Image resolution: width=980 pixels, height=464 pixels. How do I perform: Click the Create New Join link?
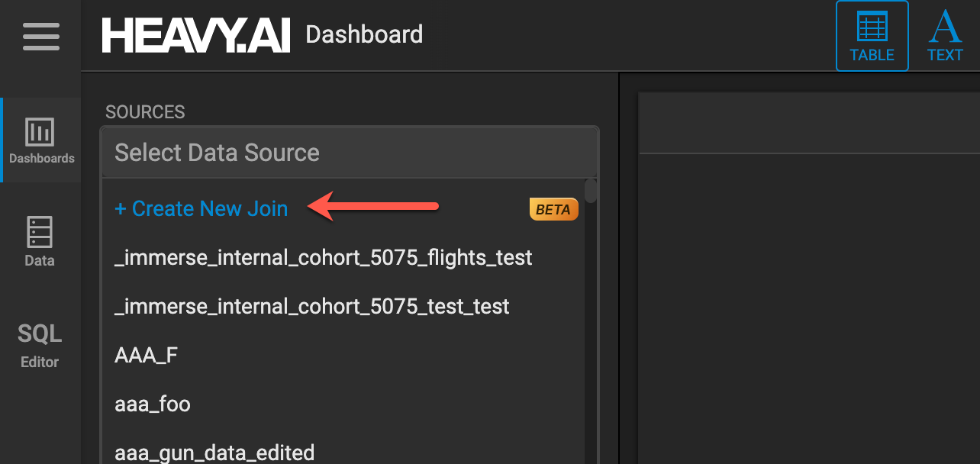click(x=201, y=209)
